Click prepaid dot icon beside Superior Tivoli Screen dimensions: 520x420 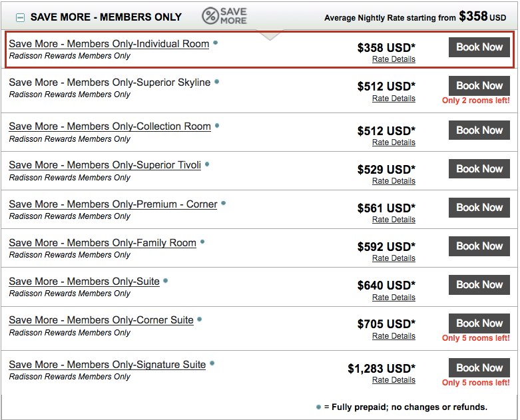pos(207,164)
